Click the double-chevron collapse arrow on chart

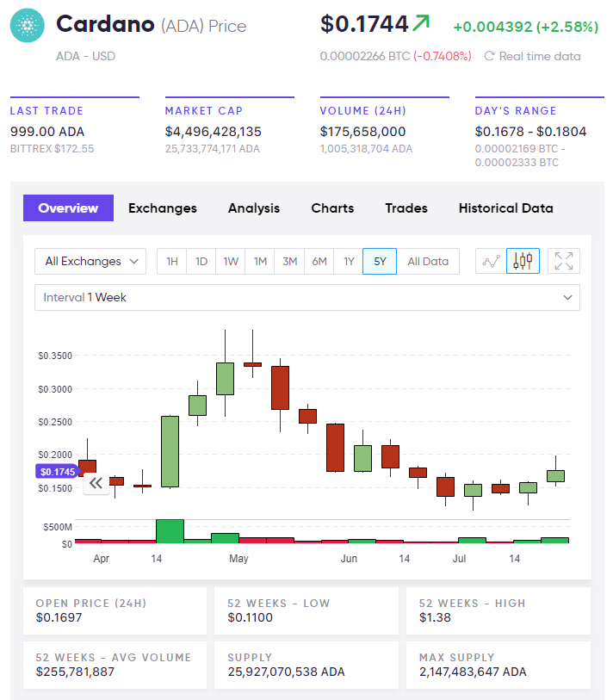pos(96,483)
